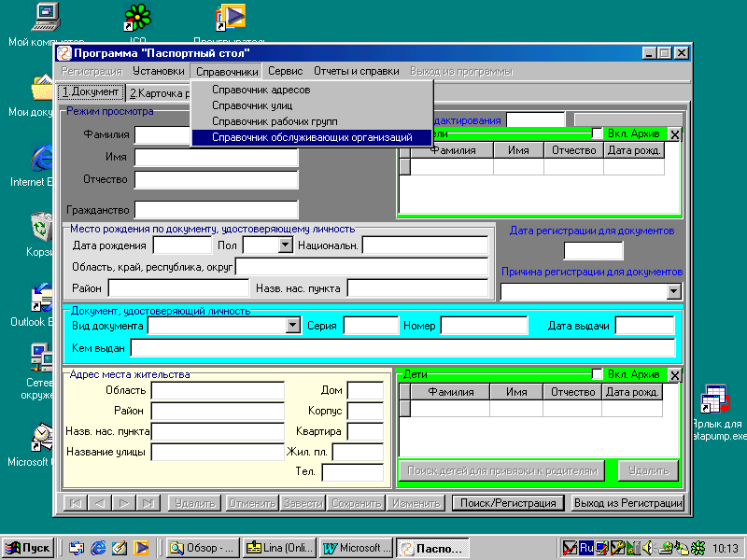This screenshot has height=560, width=747.
Task: Open the media player desktop shortcut
Action: 231,18
